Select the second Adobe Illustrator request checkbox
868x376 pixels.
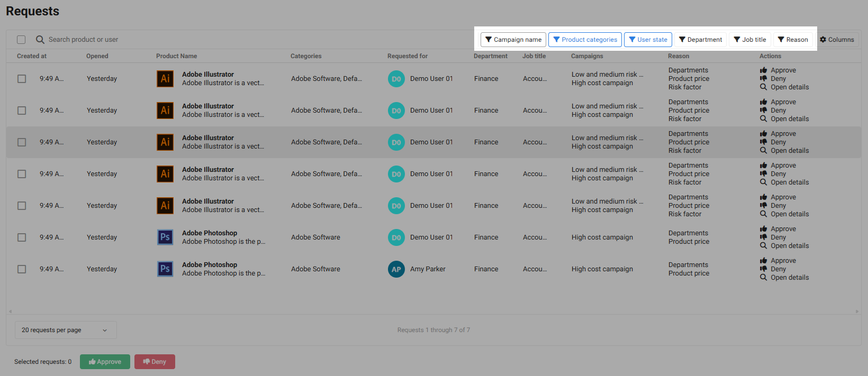(x=22, y=111)
